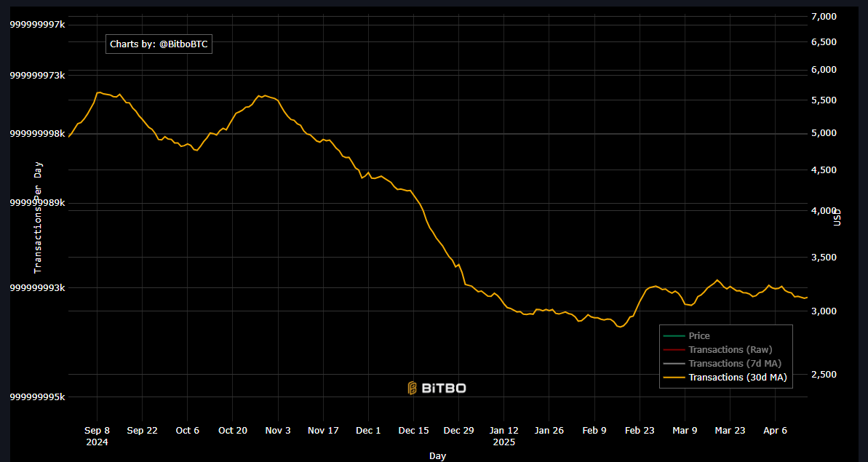This screenshot has height=462, width=868.
Task: Click the Nov 3 date label
Action: pyautogui.click(x=278, y=431)
